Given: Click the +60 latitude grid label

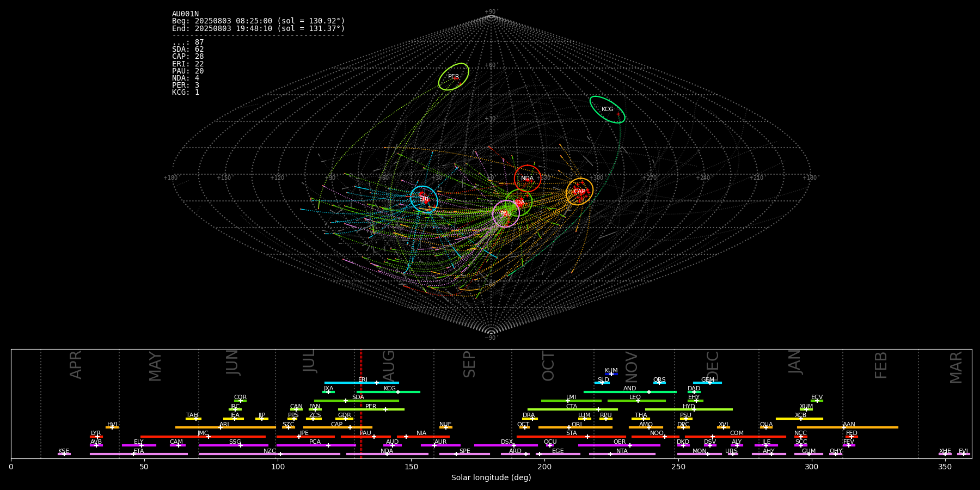Looking at the screenshot, I should pyautogui.click(x=491, y=65).
